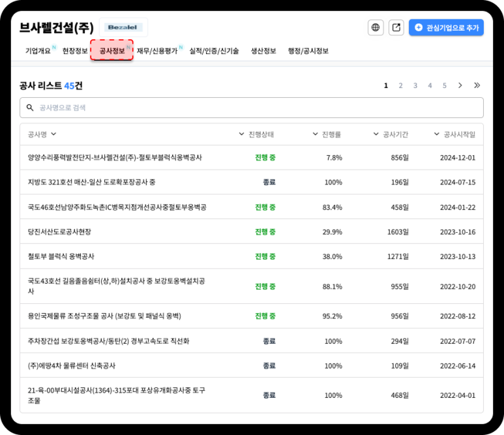
Task: Select the 공사정보 tab
Action: point(112,50)
